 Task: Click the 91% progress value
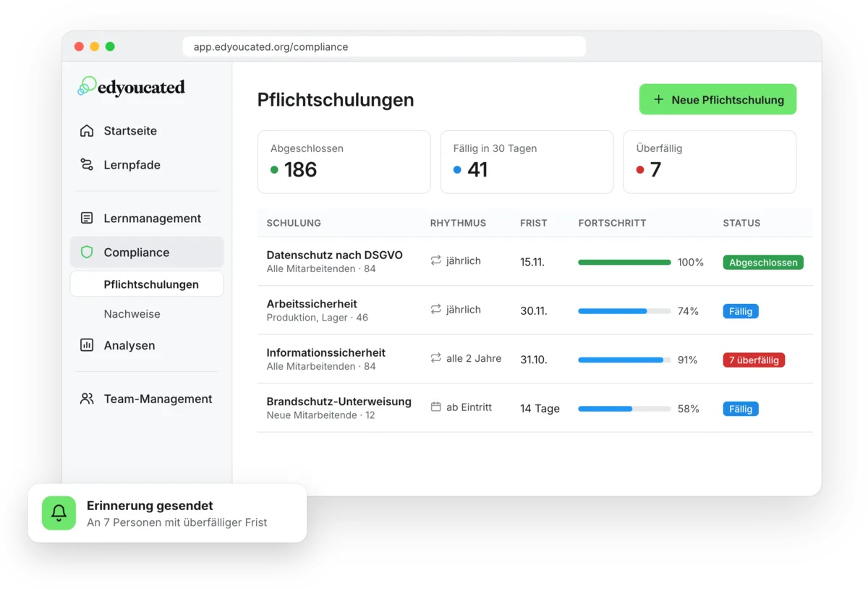pyautogui.click(x=687, y=360)
